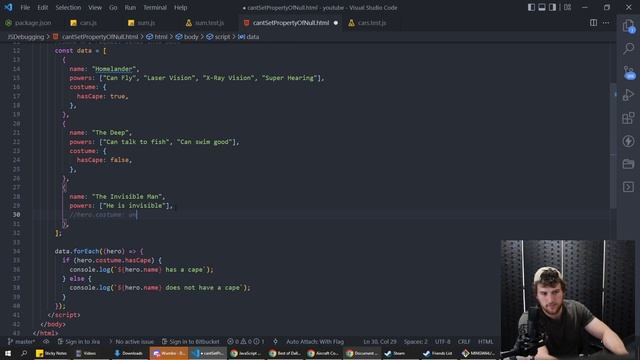Toggle the secondary side bar
The image size is (640, 360).
[552, 7]
